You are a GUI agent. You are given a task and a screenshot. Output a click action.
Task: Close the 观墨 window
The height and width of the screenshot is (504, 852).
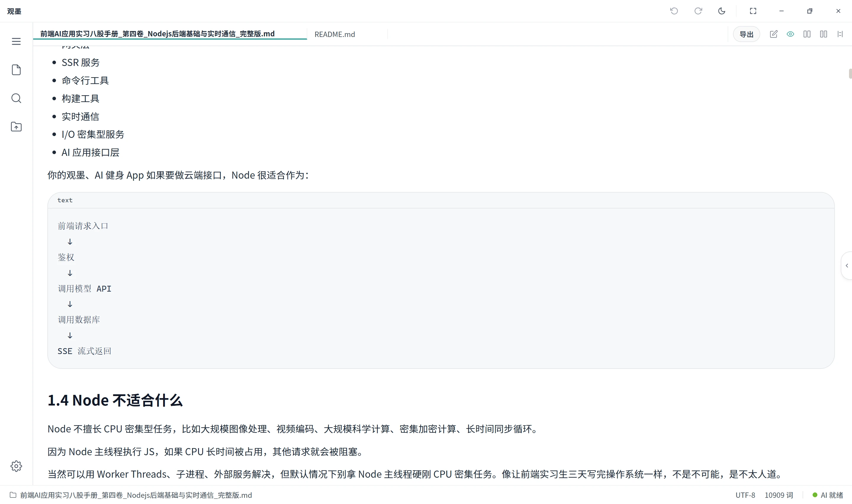pos(838,11)
